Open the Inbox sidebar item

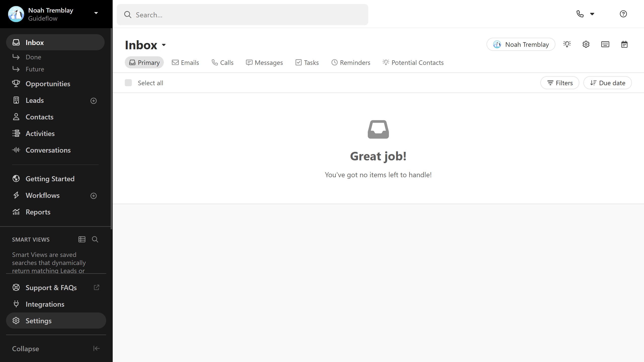point(55,42)
